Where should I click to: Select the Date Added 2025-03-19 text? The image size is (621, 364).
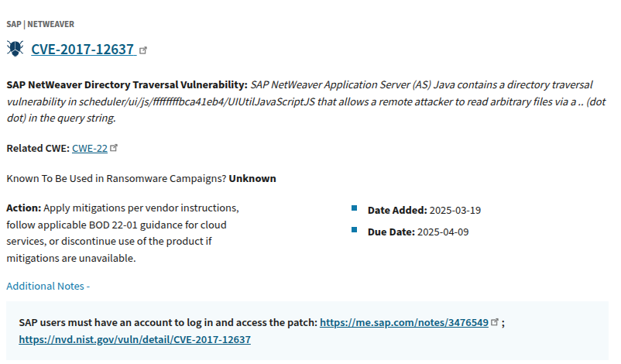(424, 210)
